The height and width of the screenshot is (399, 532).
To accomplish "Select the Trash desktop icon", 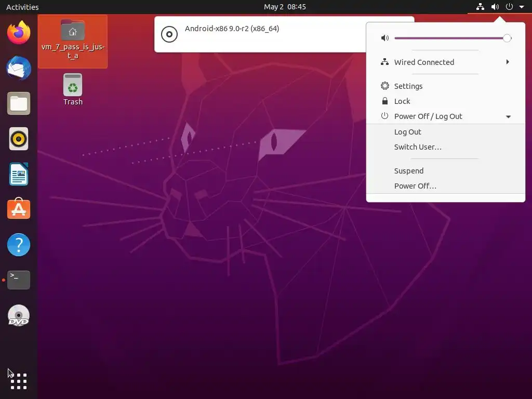I will (73, 90).
